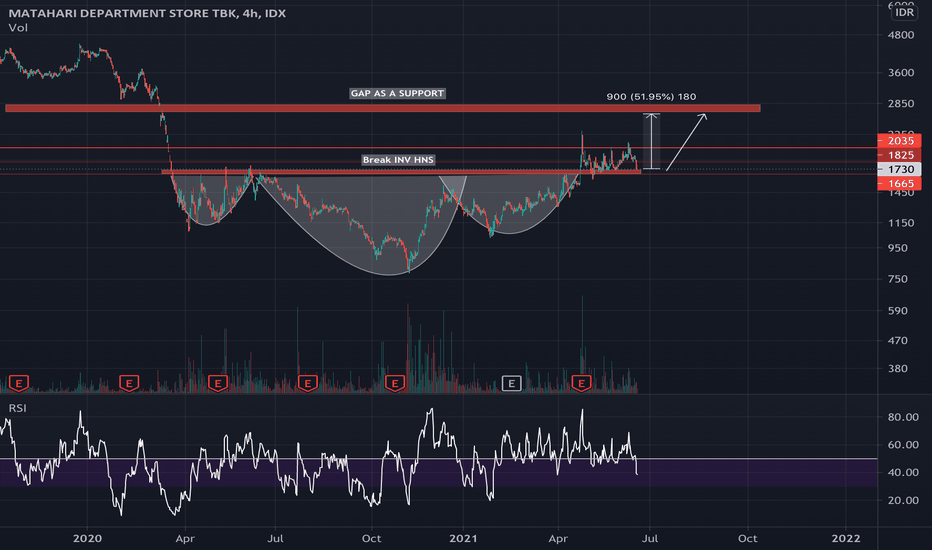
Task: Open the red earnings marker nearest Jul 2020
Action: [307, 384]
